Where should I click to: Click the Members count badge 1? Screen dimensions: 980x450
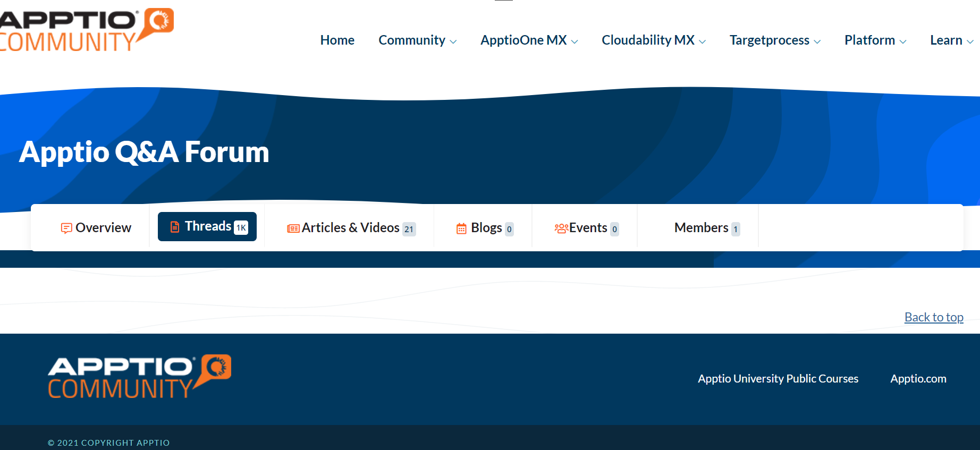(x=736, y=229)
